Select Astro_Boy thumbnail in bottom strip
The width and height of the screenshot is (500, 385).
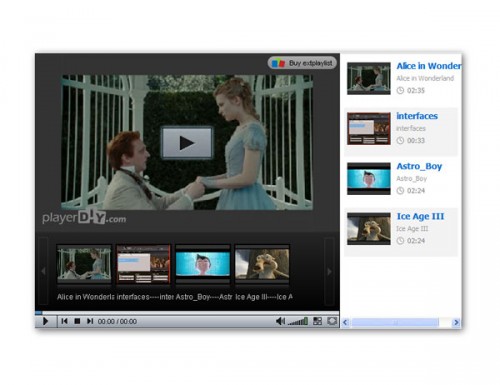pyautogui.click(x=203, y=264)
